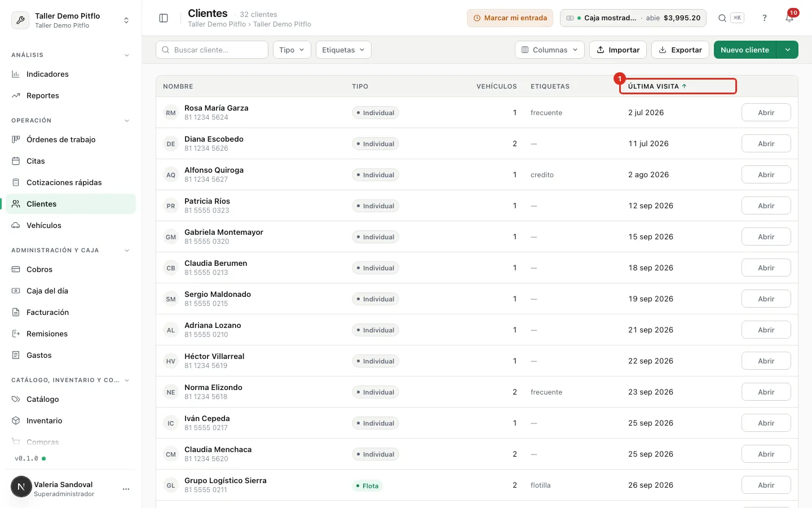
Task: Open notifications bell with 10 badge
Action: 789,18
